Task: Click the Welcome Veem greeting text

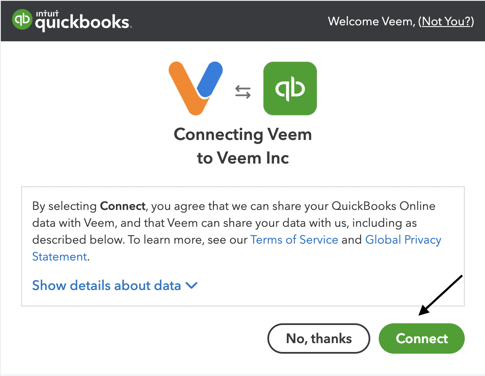Action: click(x=371, y=21)
